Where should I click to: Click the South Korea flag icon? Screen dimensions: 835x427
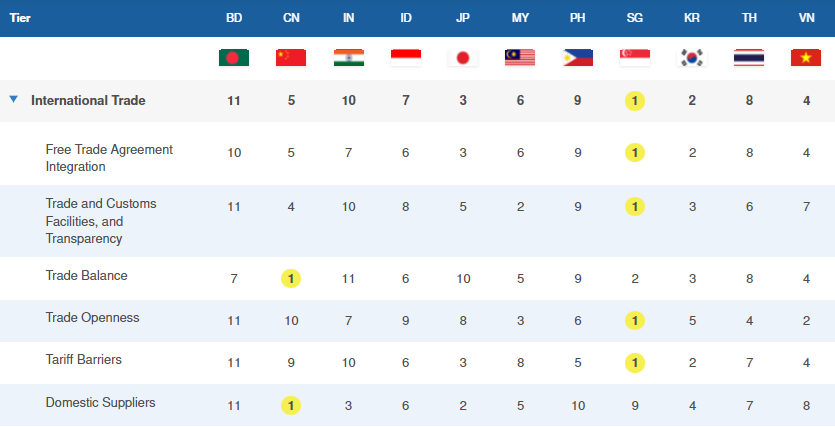[691, 58]
